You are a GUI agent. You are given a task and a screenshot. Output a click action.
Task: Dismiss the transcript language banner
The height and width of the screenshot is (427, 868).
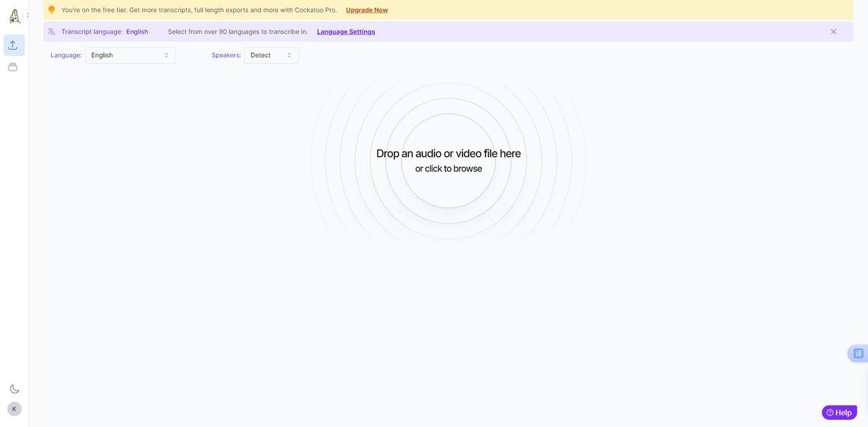coord(833,31)
